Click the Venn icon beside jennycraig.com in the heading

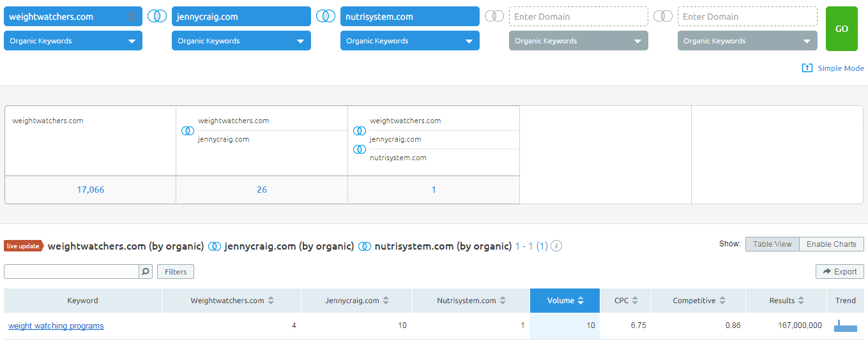coord(215,246)
